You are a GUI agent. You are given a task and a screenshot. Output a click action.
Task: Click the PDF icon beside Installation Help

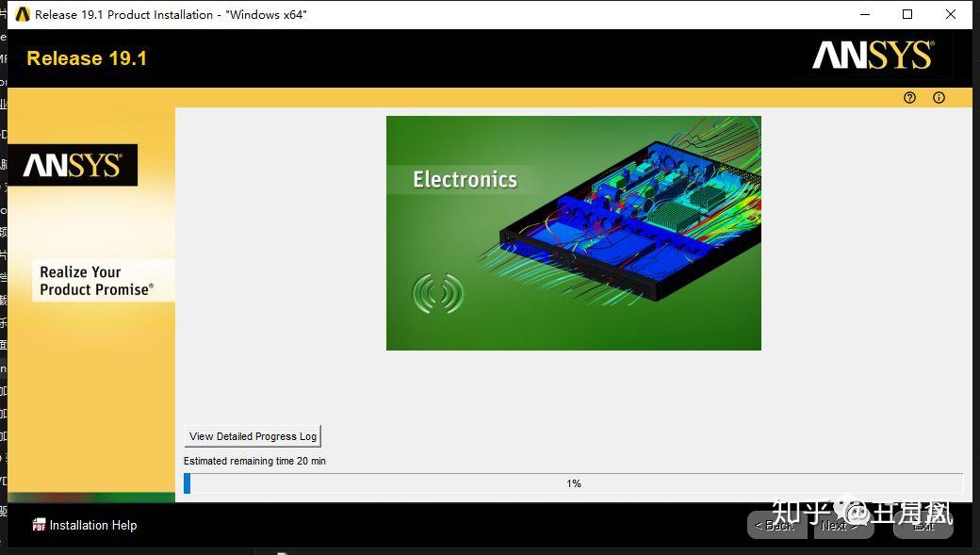(39, 525)
